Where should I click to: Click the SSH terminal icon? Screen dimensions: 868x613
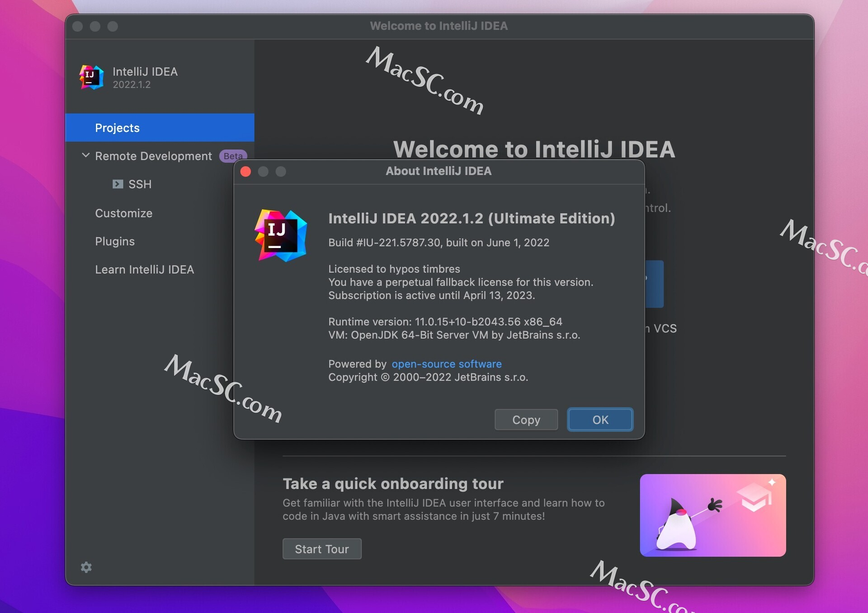coord(118,184)
